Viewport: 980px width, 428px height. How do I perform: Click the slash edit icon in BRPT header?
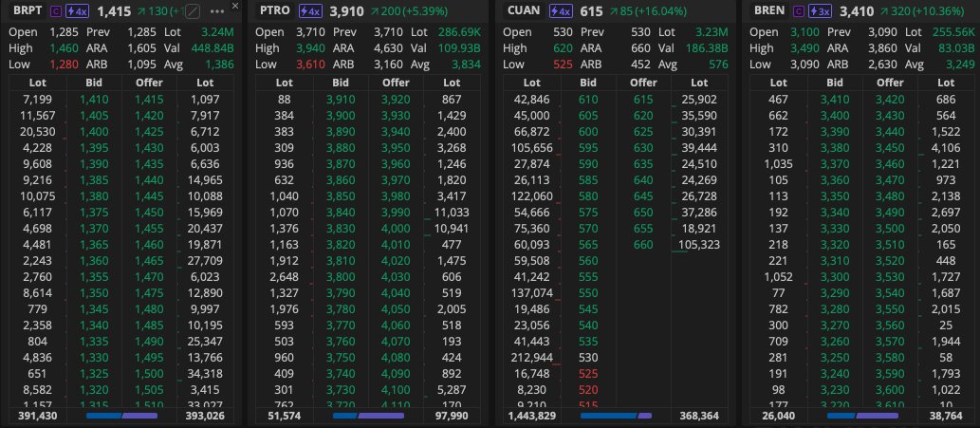coord(194,11)
